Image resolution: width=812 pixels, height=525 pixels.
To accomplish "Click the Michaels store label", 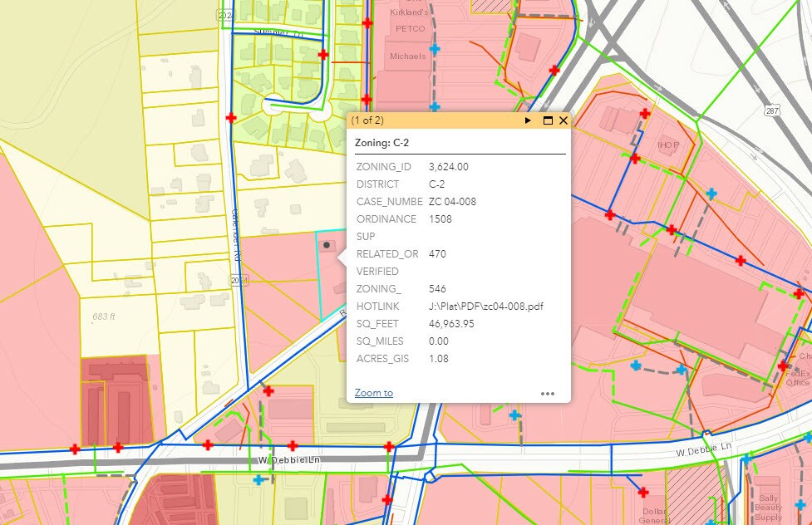I will pos(407,56).
